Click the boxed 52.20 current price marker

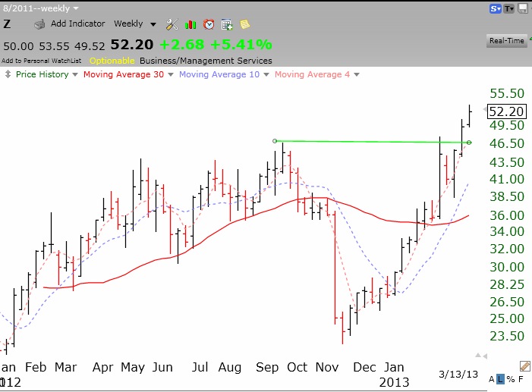pyautogui.click(x=506, y=111)
